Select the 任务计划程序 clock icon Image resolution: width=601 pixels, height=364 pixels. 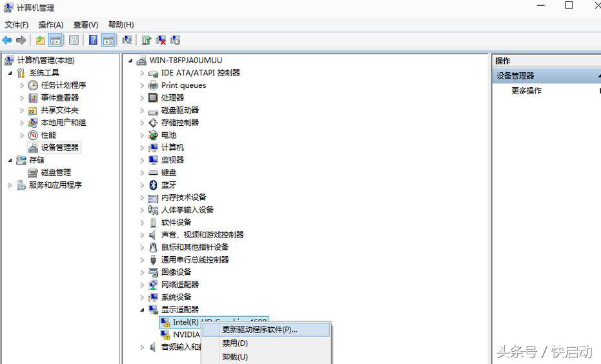(x=33, y=85)
